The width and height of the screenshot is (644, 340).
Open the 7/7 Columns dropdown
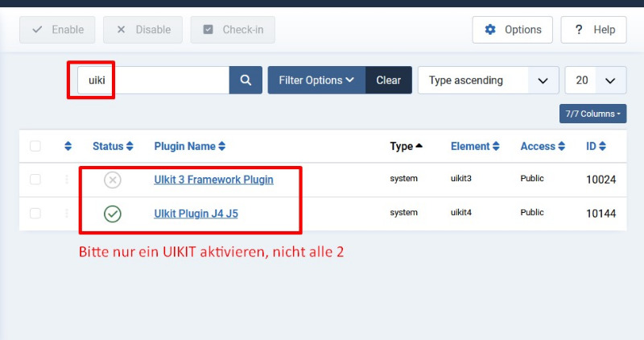click(592, 114)
